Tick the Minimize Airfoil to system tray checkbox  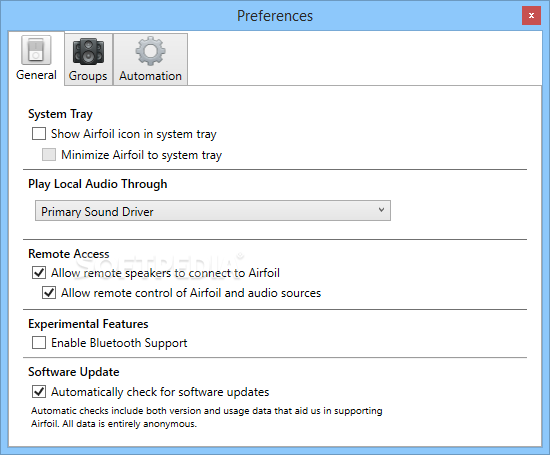click(49, 154)
